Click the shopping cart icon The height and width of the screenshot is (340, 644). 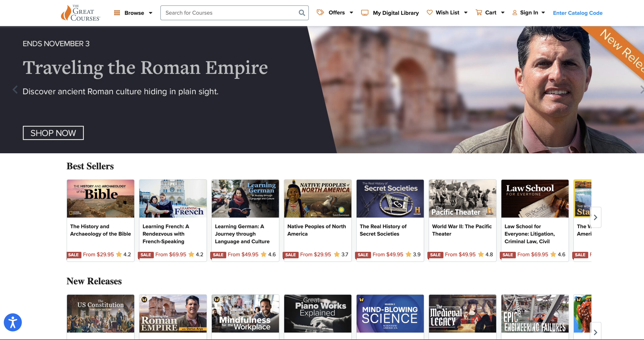pyautogui.click(x=478, y=12)
